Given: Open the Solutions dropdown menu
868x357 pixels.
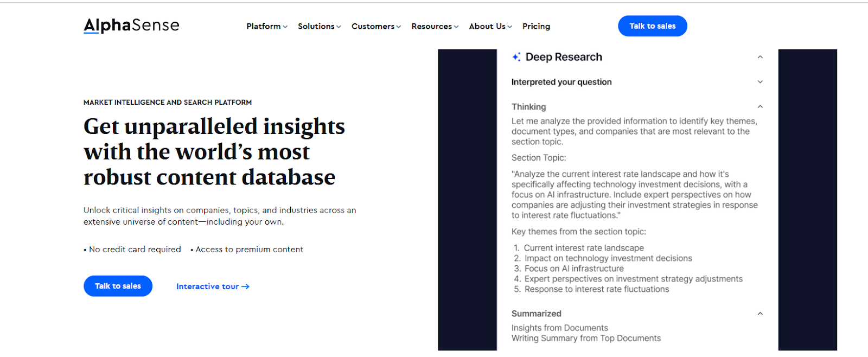Looking at the screenshot, I should tap(319, 26).
